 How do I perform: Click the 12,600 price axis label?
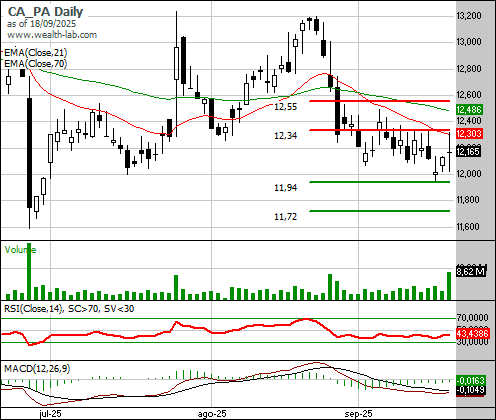[x=469, y=95]
